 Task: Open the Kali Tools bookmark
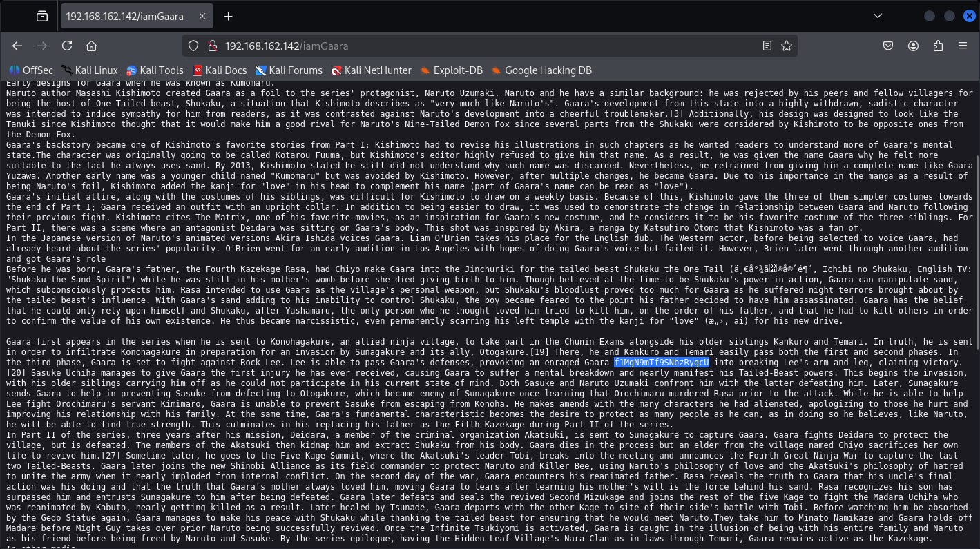point(155,70)
